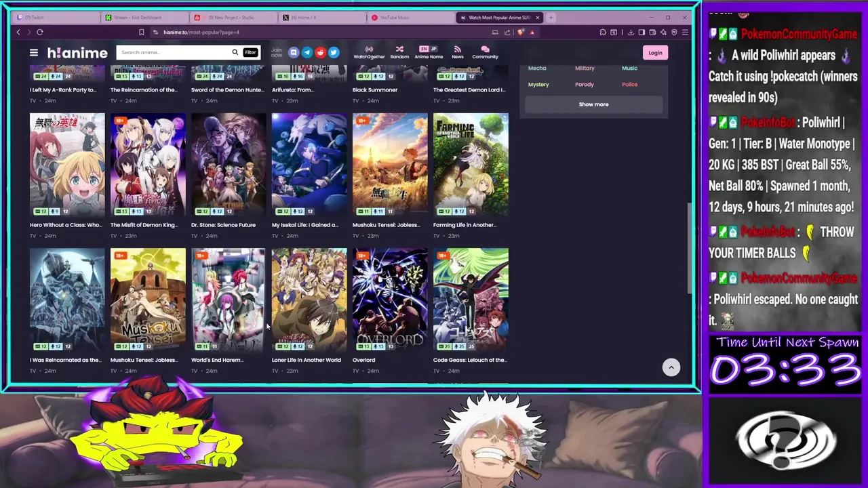
Task: Pick a Random anime
Action: (x=399, y=52)
